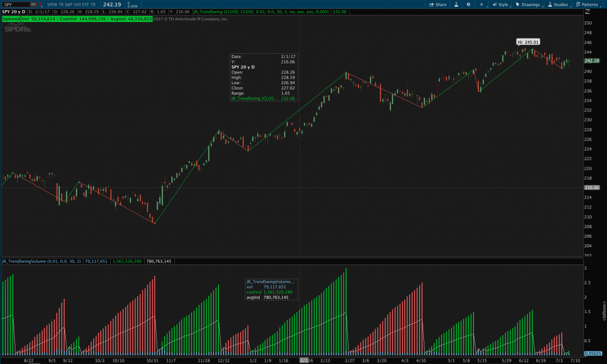The width and height of the screenshot is (607, 364).
Task: Select the Patterns menu item
Action: coord(590,5)
